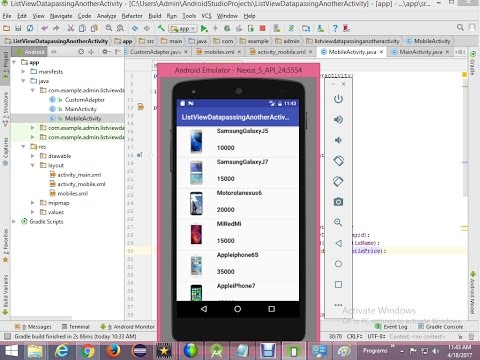The image size is (480, 360).
Task: Click the Save All icon in toolbar
Action: tap(18, 28)
